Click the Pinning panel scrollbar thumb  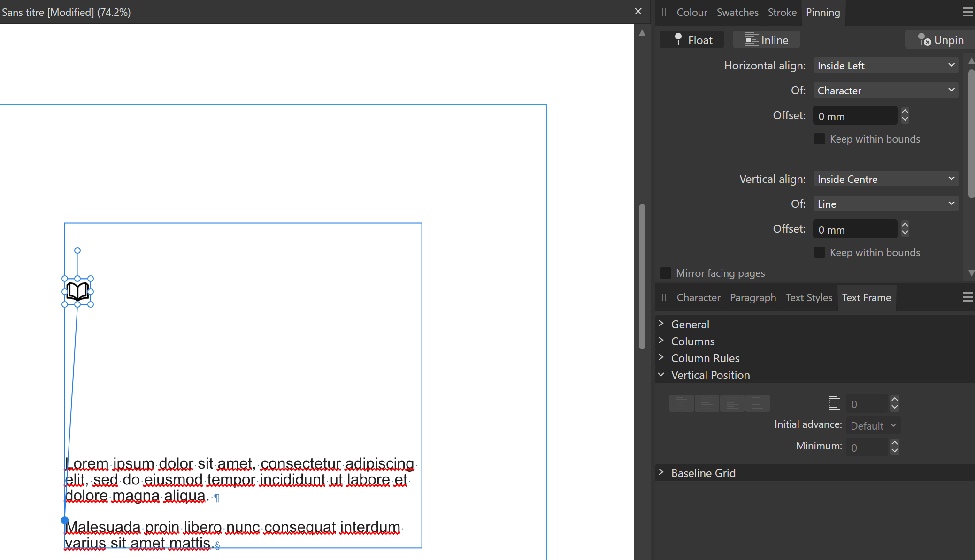point(971,134)
